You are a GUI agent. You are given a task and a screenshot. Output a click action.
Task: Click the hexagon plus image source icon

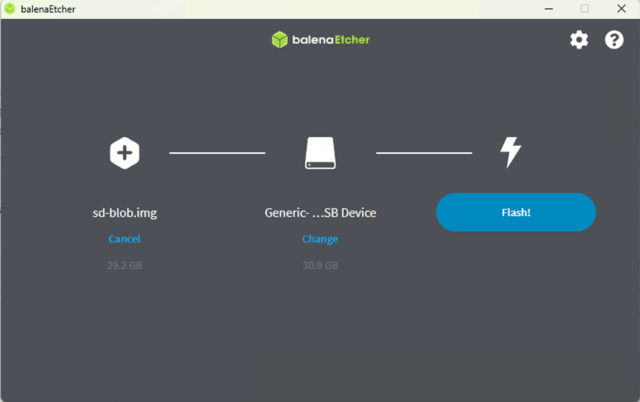pyautogui.click(x=124, y=153)
